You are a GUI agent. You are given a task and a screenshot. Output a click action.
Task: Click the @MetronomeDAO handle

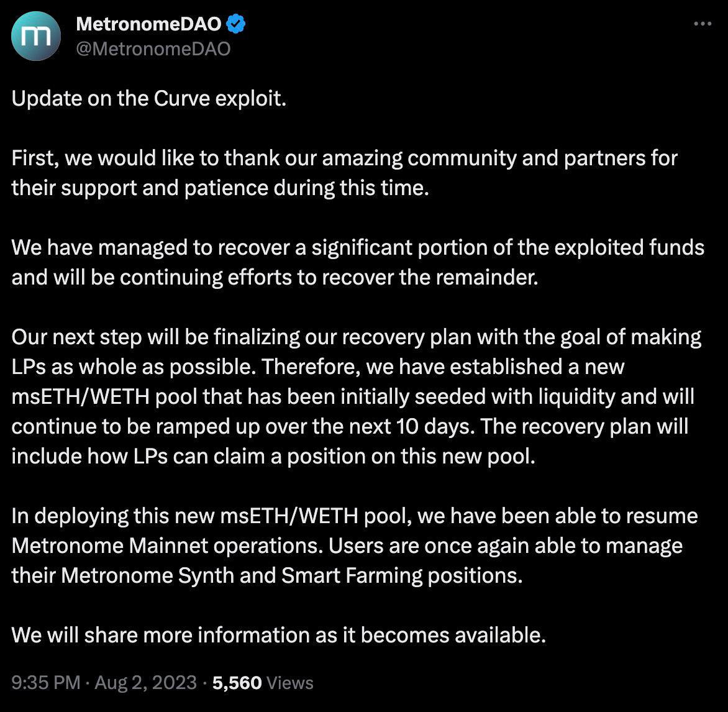coord(153,48)
